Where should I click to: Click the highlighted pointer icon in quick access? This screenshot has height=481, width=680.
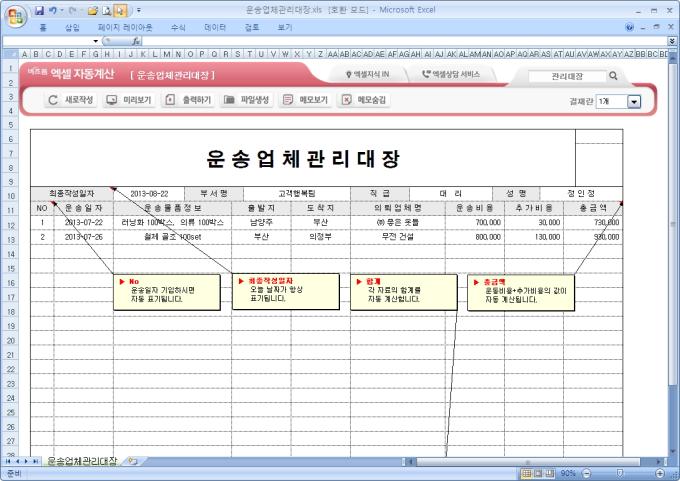click(x=121, y=10)
